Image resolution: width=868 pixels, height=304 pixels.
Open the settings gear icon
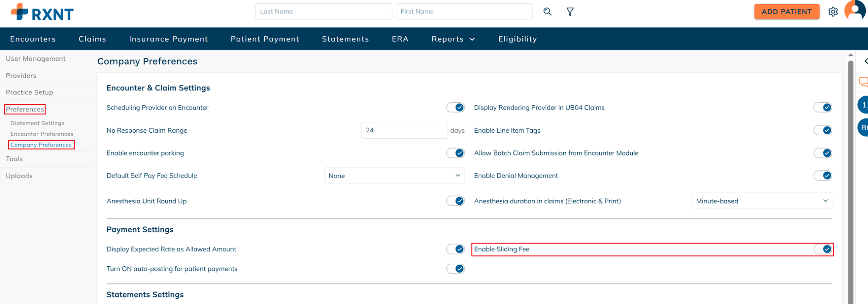833,11
